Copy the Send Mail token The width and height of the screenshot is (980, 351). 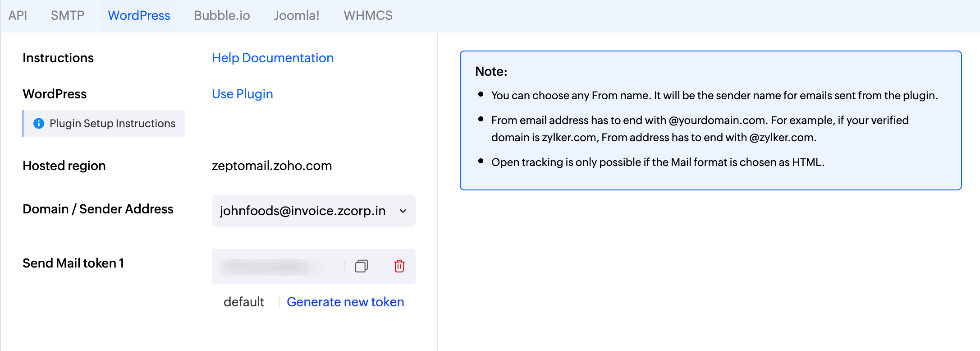coord(362,266)
